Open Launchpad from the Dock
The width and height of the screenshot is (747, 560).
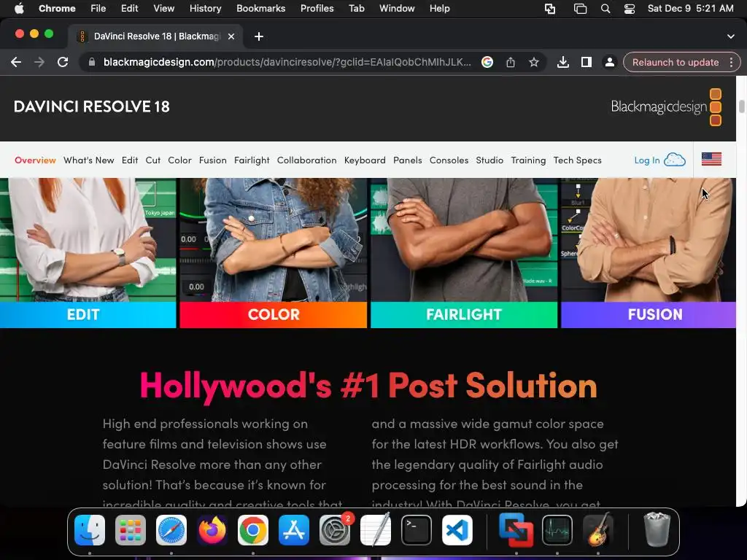tap(131, 530)
